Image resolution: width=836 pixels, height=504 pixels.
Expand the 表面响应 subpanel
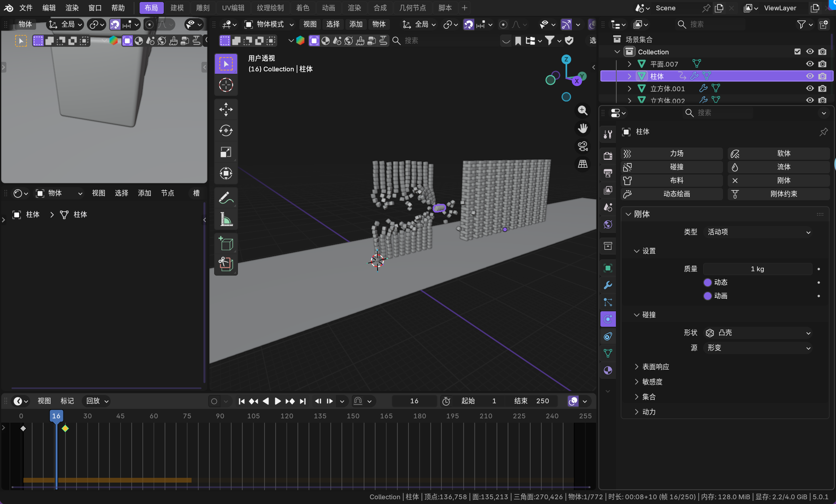click(655, 367)
